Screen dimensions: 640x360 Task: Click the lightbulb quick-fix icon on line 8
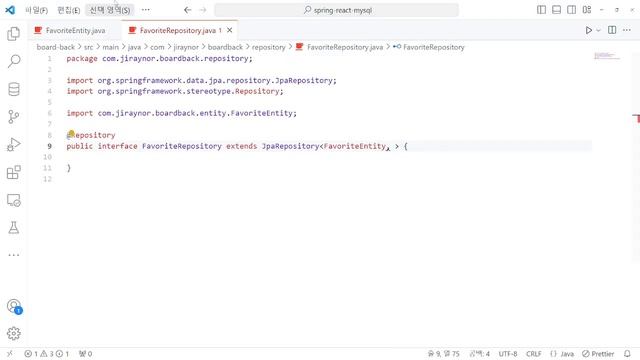[71, 133]
